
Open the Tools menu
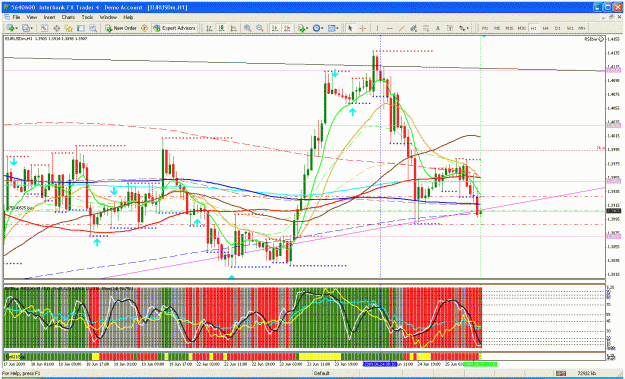[x=87, y=17]
